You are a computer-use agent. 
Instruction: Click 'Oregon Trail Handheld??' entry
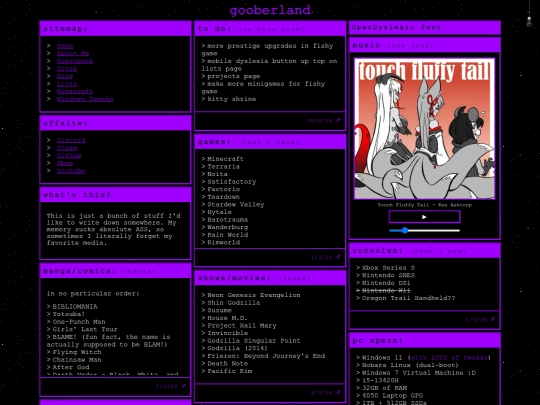[x=408, y=298]
